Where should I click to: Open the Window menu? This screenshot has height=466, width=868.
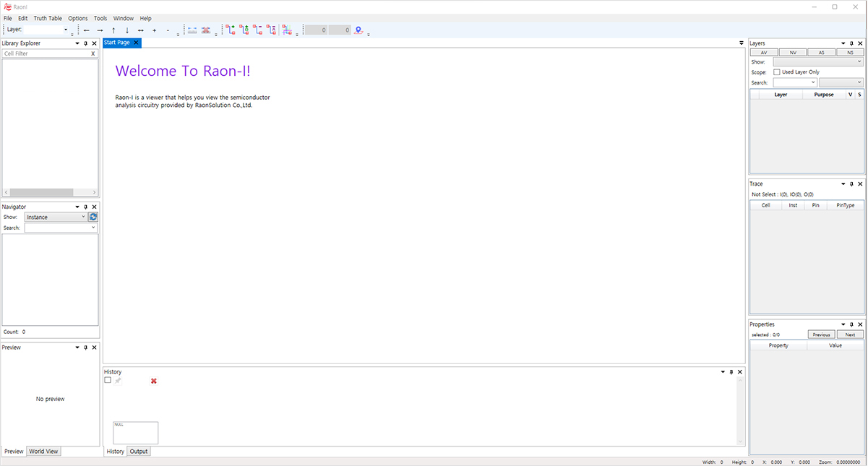[124, 18]
